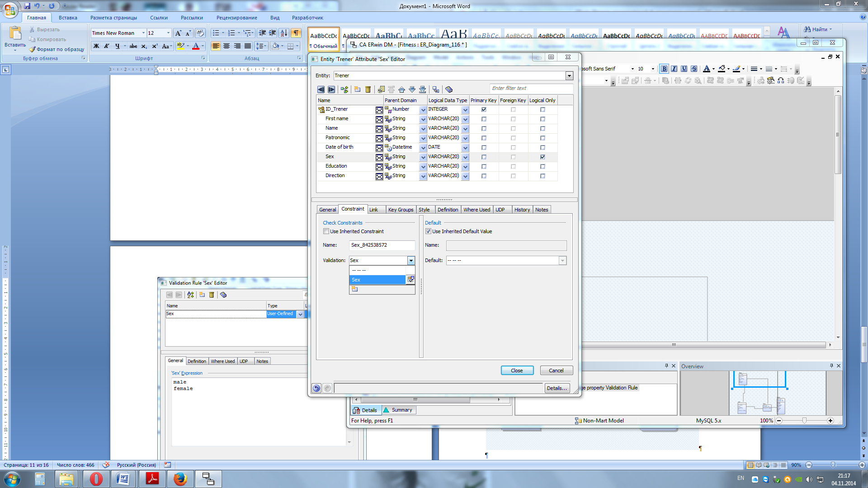The image size is (868, 488).
Task: Check Logical Only for Direction row
Action: [x=542, y=176]
